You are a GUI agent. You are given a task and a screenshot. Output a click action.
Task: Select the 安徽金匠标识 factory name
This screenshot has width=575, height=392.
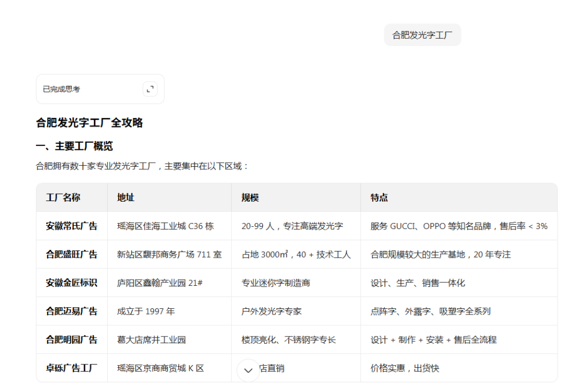(70, 282)
